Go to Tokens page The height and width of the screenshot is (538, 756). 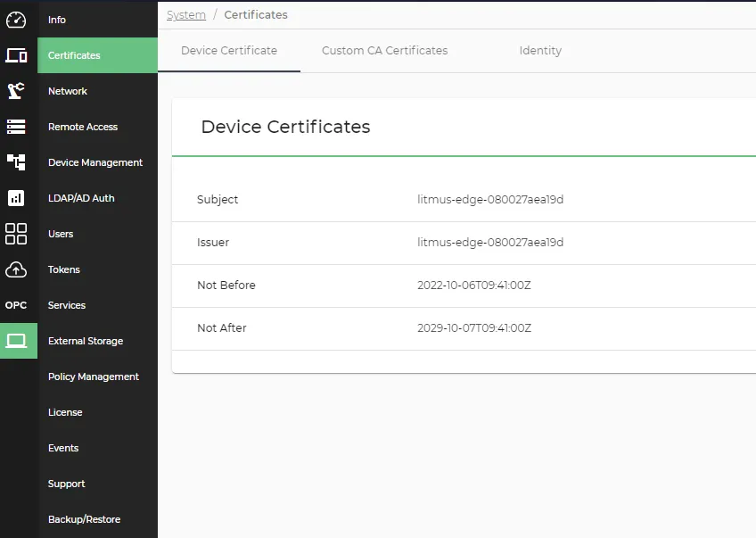64,269
